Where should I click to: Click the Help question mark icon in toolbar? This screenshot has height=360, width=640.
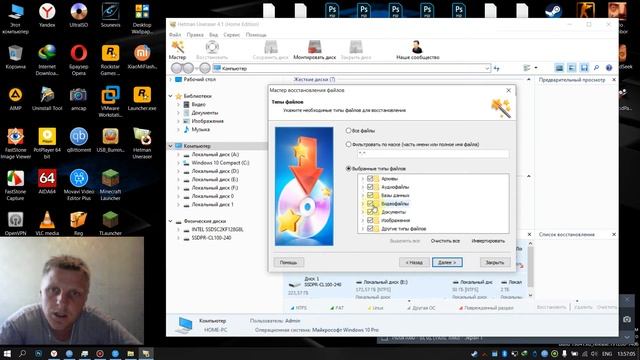(x=609, y=68)
